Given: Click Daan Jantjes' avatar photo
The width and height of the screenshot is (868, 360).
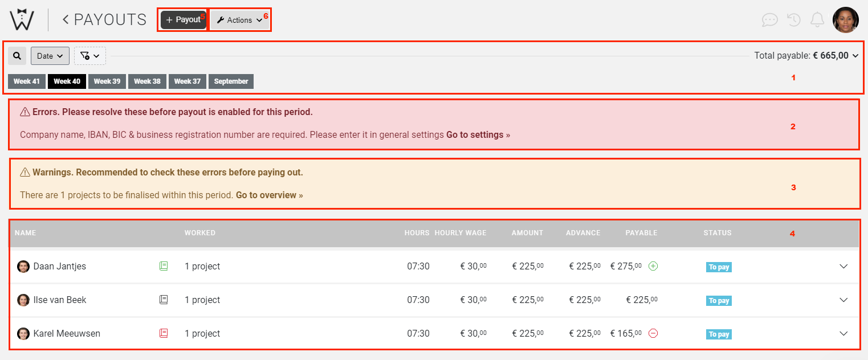Looking at the screenshot, I should pos(23,266).
